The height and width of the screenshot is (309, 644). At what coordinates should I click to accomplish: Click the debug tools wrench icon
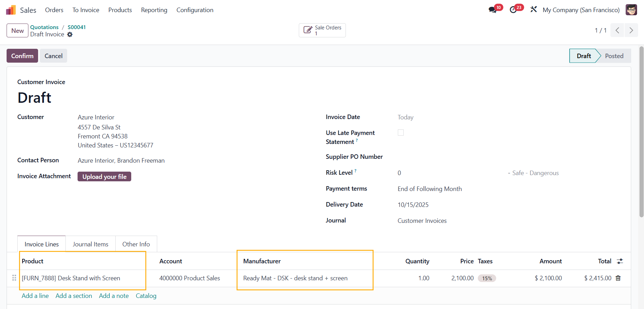(x=534, y=10)
